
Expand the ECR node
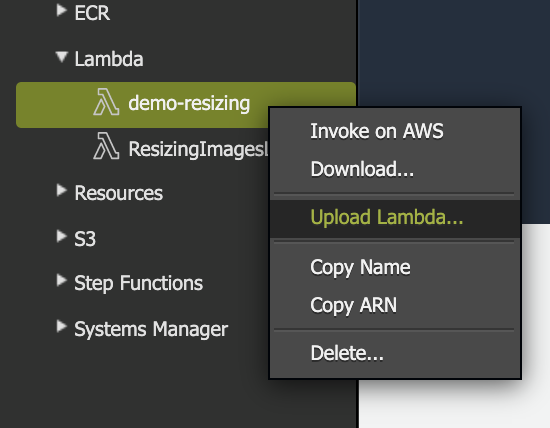[62, 11]
